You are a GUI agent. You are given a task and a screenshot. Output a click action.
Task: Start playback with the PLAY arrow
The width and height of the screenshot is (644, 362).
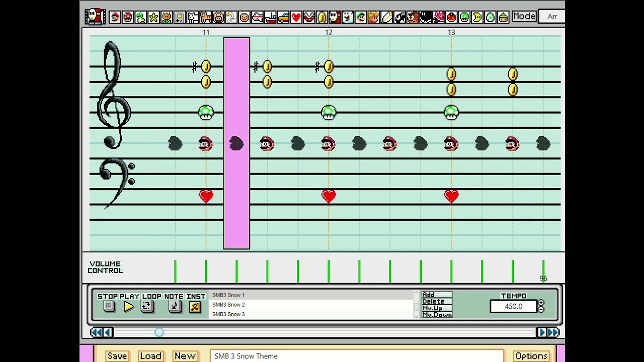(x=128, y=307)
